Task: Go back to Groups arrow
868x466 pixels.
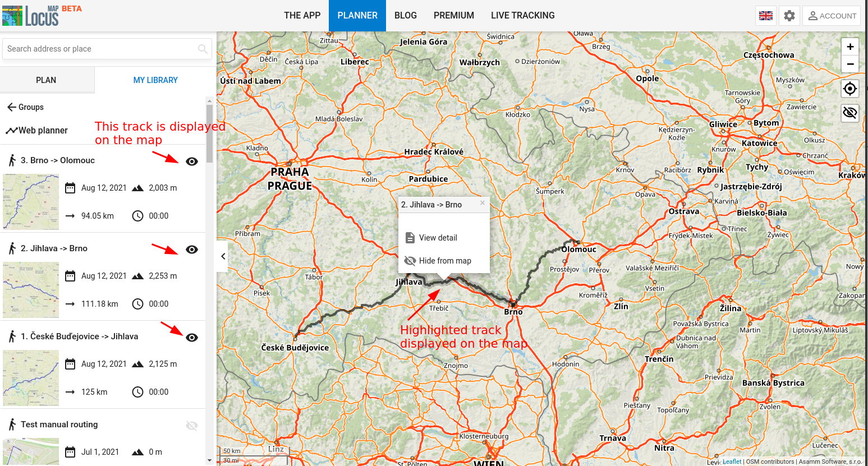Action: pyautogui.click(x=12, y=107)
